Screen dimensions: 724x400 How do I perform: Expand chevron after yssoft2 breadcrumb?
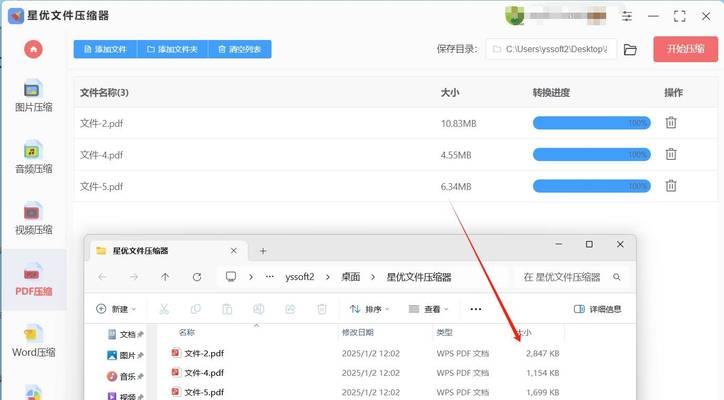[328, 277]
